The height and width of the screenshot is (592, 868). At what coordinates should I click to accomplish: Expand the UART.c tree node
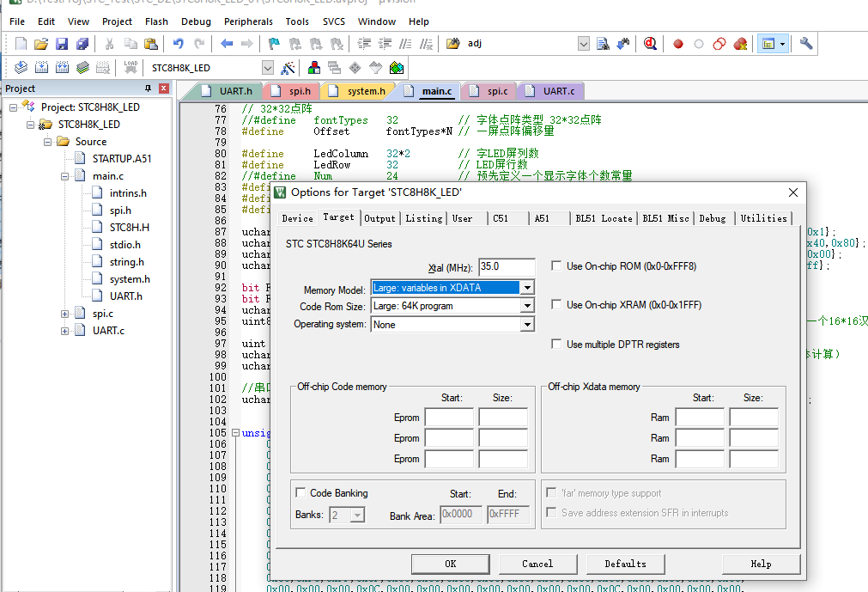point(64,331)
